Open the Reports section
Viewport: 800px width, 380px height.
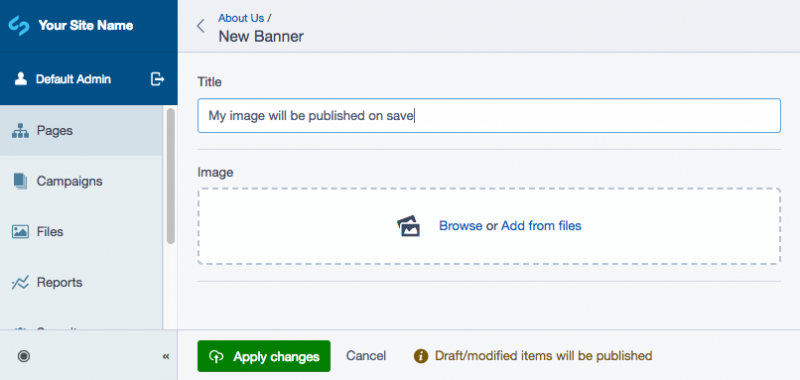pyautogui.click(x=81, y=282)
